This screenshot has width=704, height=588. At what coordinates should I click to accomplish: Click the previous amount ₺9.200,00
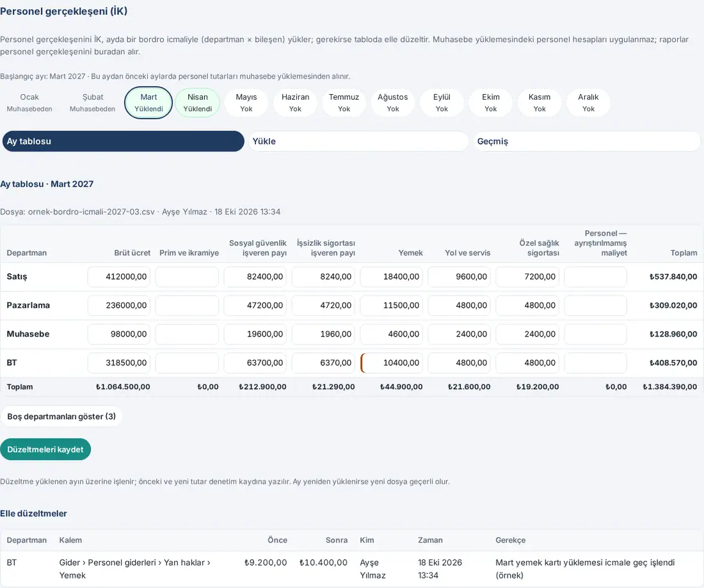pos(266,563)
